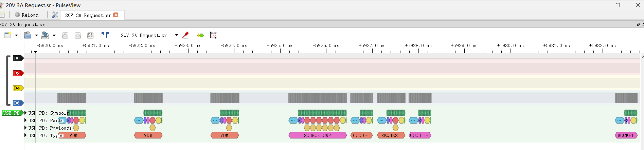Toggle the Show Cursors icon

[x=105, y=35]
